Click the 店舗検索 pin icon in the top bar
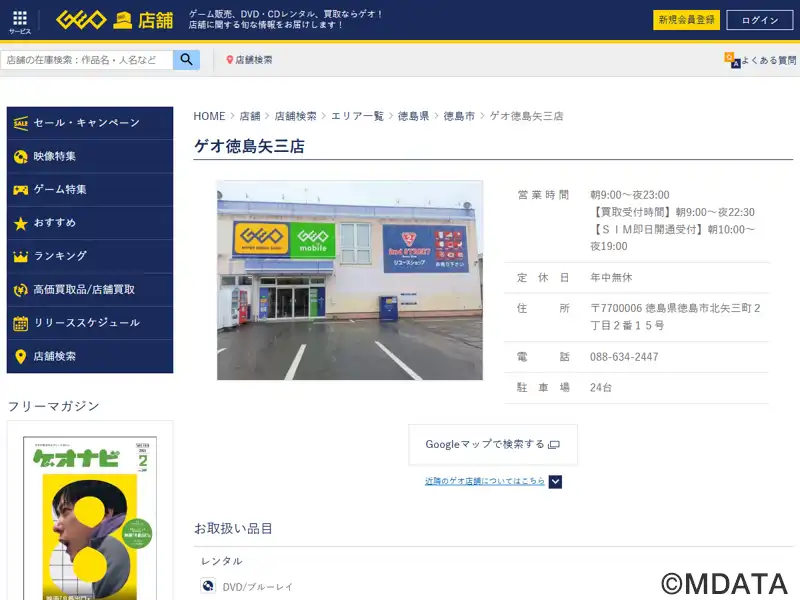 click(x=230, y=60)
